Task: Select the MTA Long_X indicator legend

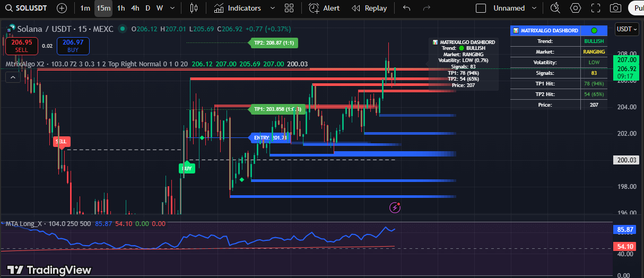Action: pos(23,224)
